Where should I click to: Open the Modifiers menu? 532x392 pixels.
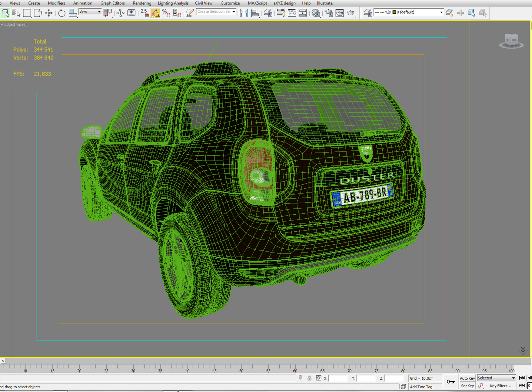[57, 3]
